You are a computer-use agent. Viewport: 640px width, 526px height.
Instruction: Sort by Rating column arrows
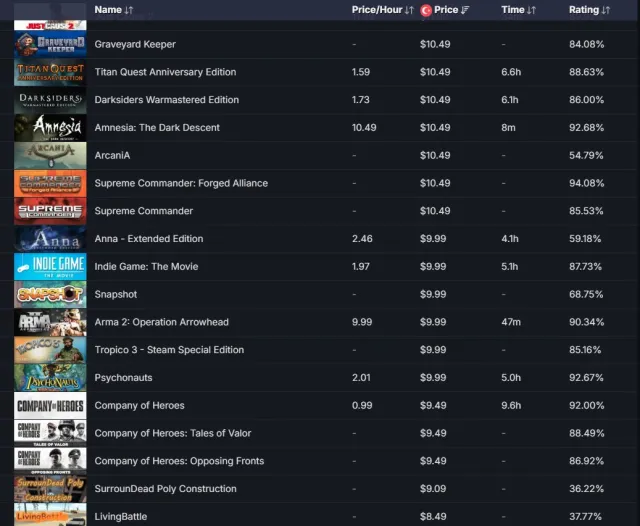[x=606, y=10]
